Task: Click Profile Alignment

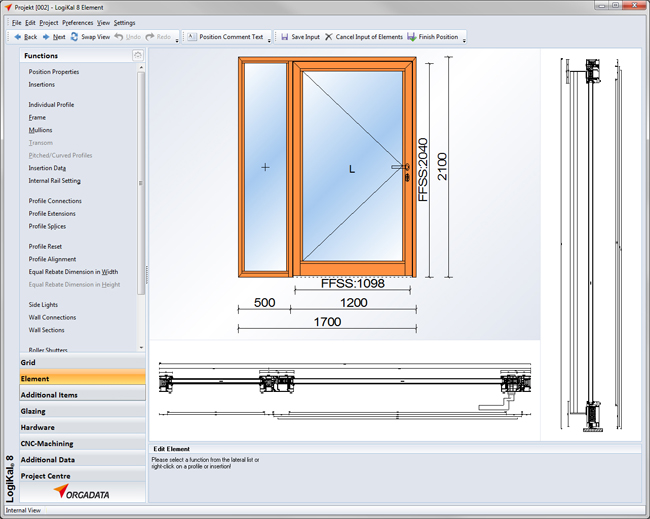Action: click(x=52, y=260)
